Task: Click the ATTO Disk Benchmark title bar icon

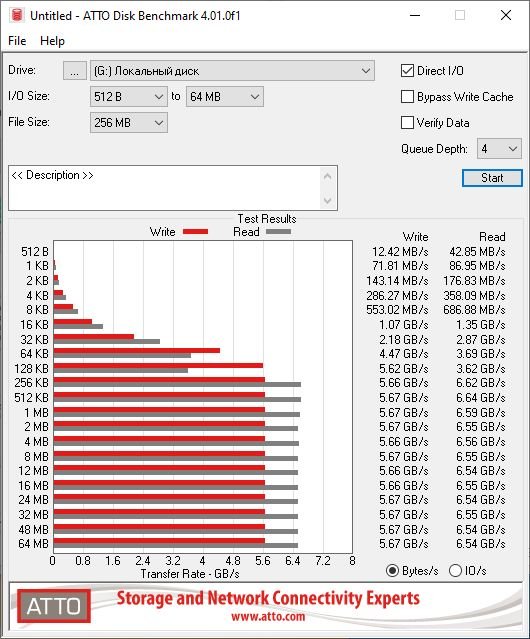Action: point(17,15)
